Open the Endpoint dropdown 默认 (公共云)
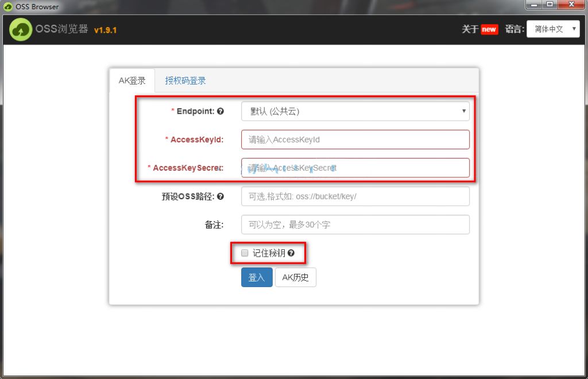This screenshot has width=588, height=379. (355, 111)
